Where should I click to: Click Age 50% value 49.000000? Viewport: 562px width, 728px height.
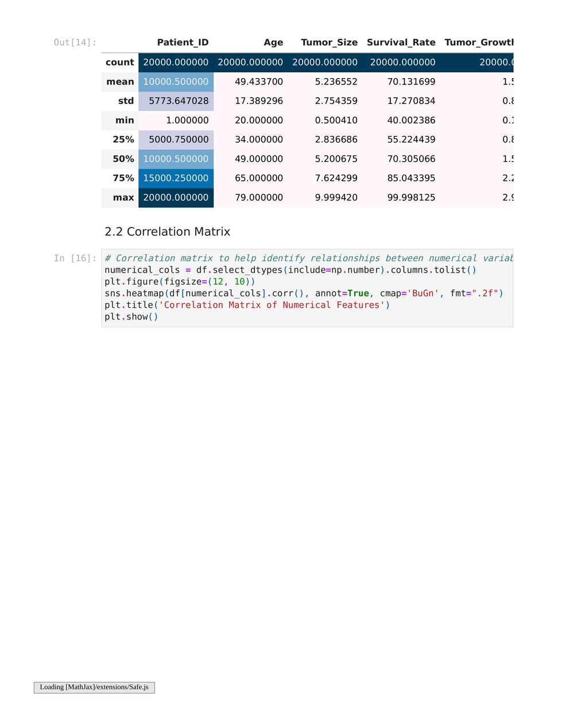pyautogui.click(x=259, y=158)
